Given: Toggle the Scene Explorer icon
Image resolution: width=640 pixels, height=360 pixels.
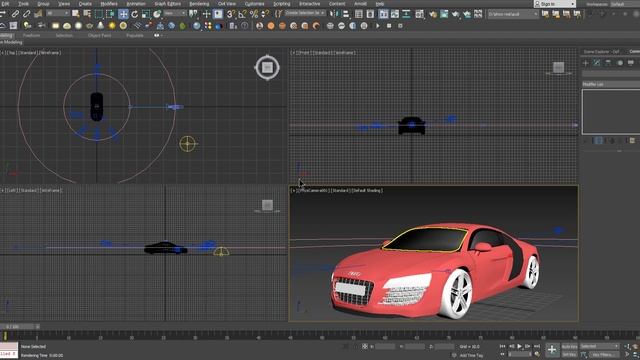Looking at the screenshot, I should (x=359, y=14).
